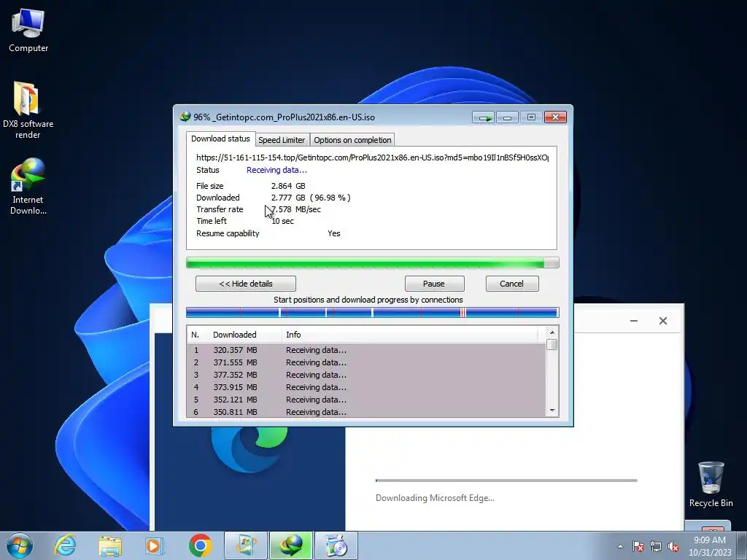
Task: Open the Options on completion tab
Action: 352,140
